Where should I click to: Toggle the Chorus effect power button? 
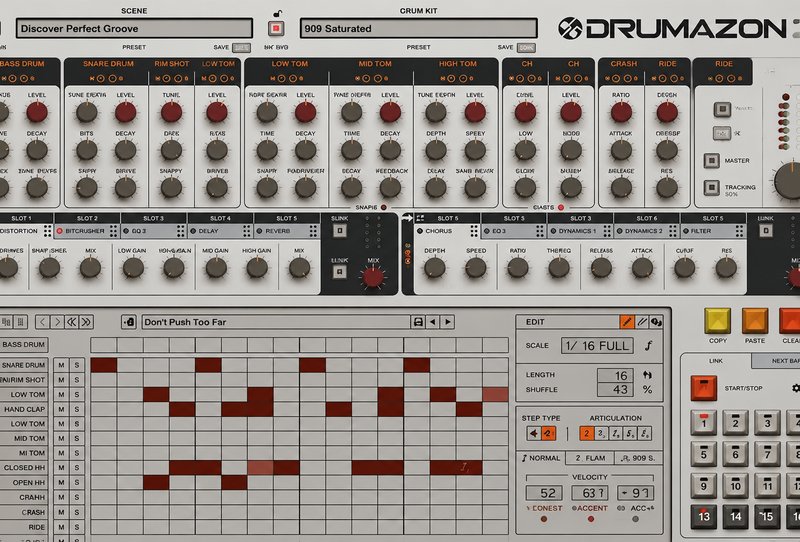pyautogui.click(x=419, y=231)
